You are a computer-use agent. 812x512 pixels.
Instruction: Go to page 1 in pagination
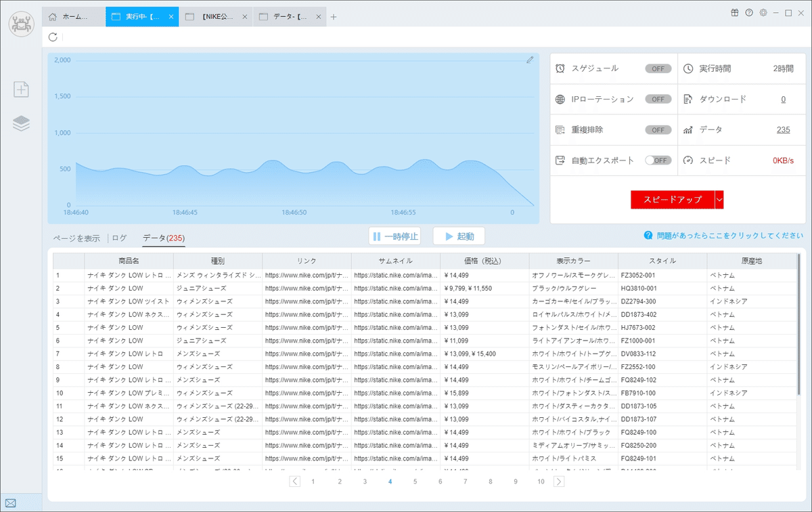click(x=313, y=482)
